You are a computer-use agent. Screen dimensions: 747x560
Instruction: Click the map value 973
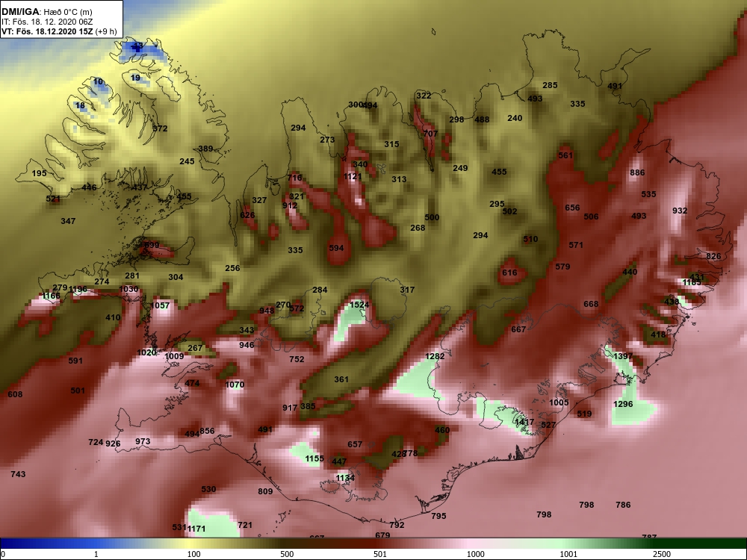coord(143,441)
